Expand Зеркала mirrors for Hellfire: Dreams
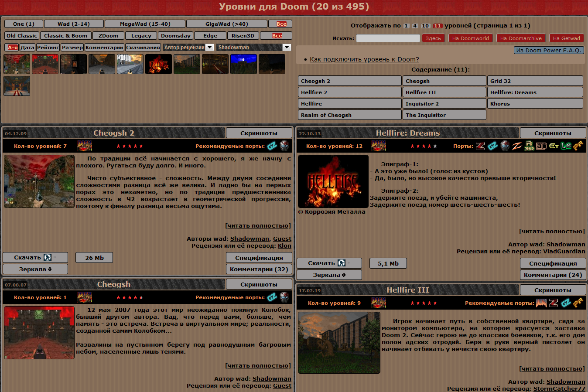Viewport: 588px width, 392px height. 329,275
